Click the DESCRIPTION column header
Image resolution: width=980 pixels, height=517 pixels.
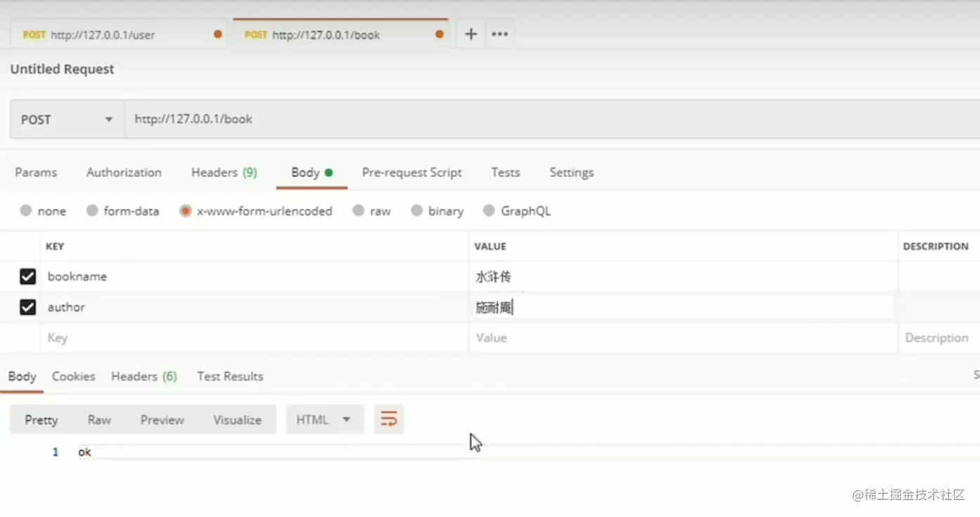coord(936,246)
